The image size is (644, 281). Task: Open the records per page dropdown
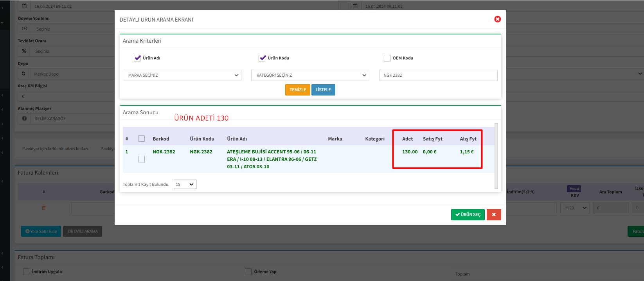point(185,184)
